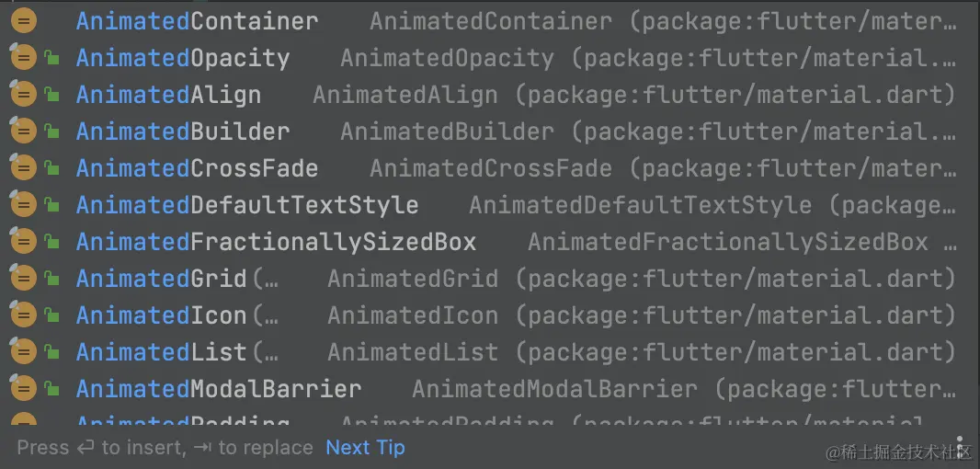
Task: Choose the AnimatedModalBarrier completion entry
Action: 218,389
